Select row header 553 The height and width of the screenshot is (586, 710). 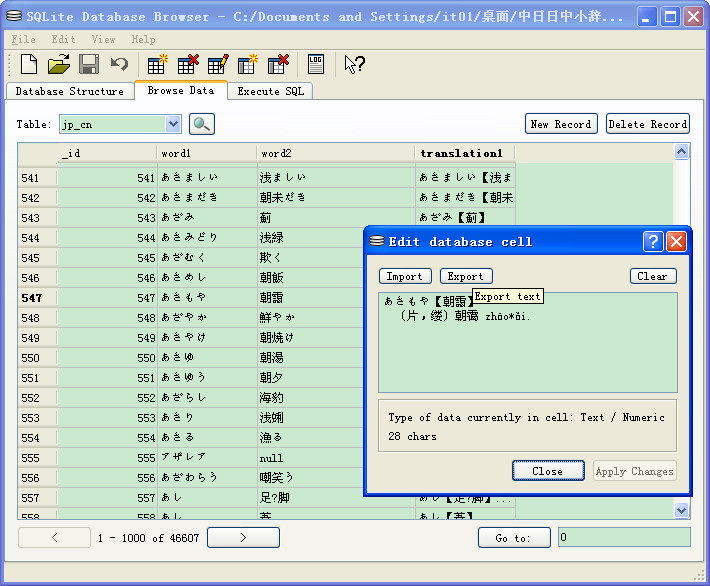[38, 418]
